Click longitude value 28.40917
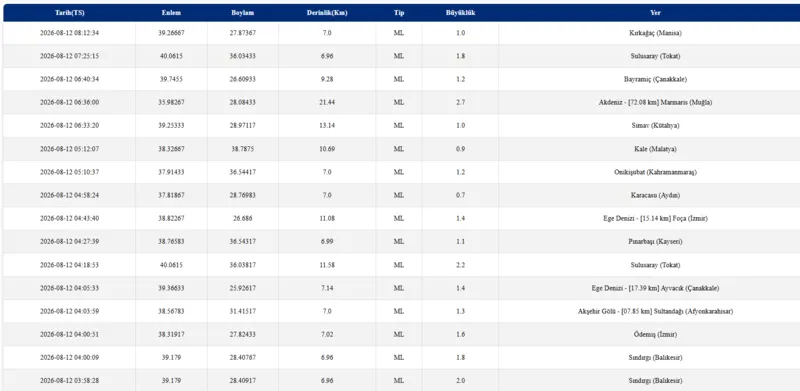 pyautogui.click(x=243, y=381)
